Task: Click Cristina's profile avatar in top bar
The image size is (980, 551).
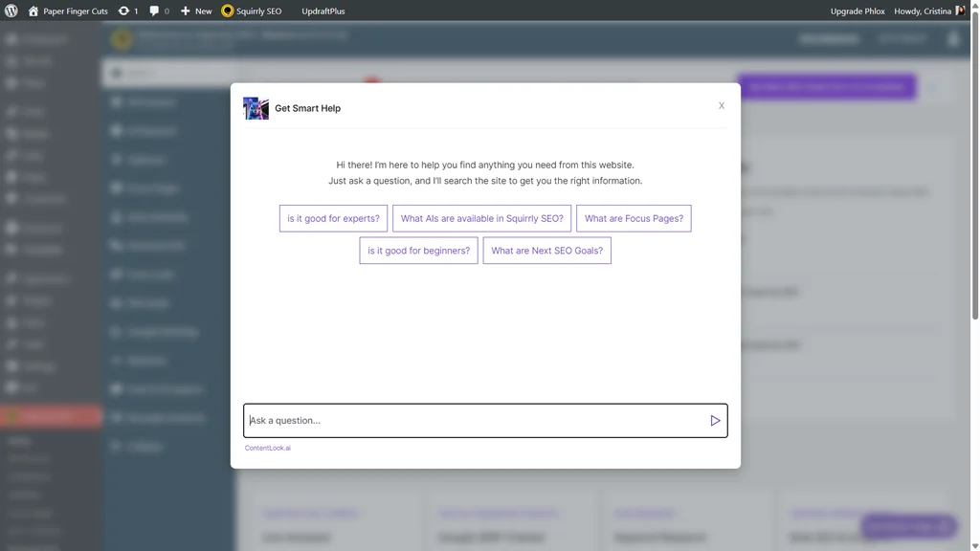Action: coord(960,11)
